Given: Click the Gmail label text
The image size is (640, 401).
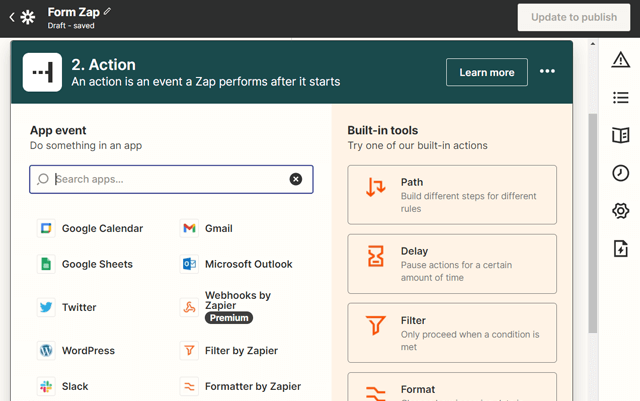Looking at the screenshot, I should [219, 228].
